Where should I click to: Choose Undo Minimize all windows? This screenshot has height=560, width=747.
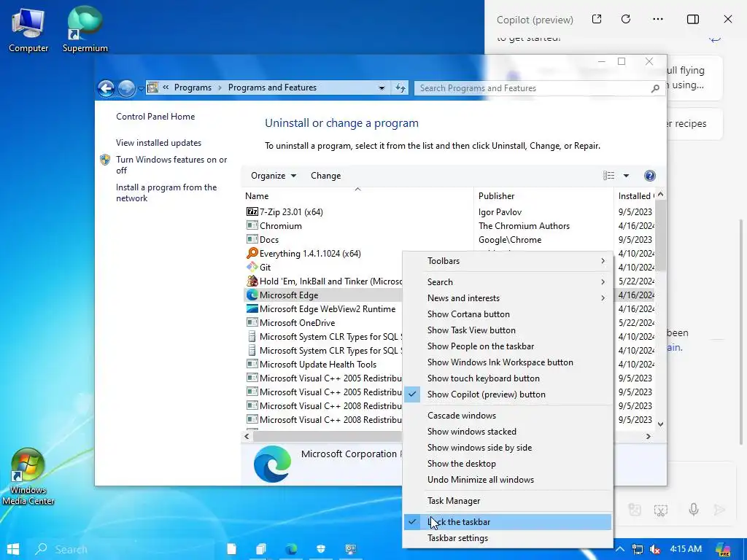(x=508, y=480)
